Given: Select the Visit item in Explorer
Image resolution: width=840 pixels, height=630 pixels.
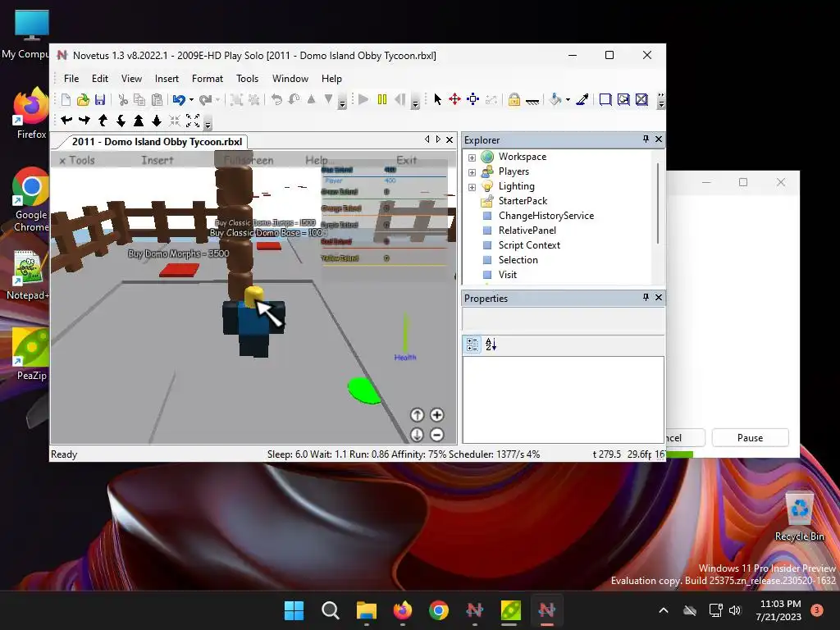Looking at the screenshot, I should tap(508, 275).
